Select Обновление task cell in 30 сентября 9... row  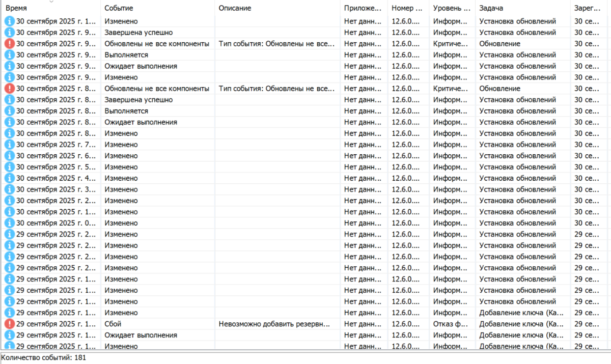pyautogui.click(x=499, y=44)
